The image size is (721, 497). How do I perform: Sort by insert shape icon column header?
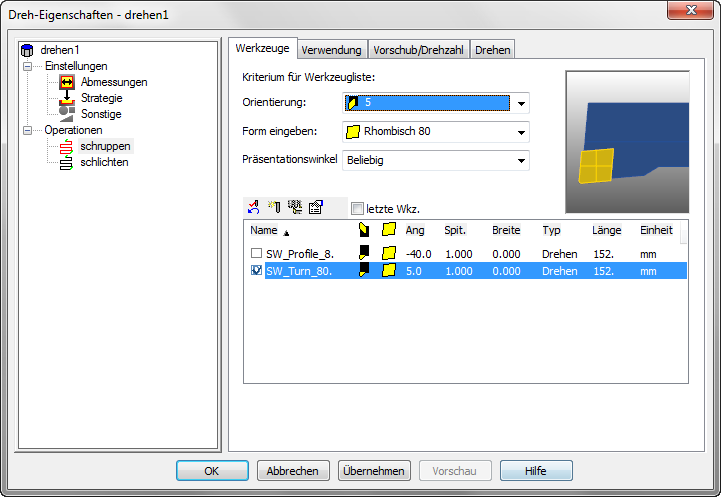tap(389, 229)
